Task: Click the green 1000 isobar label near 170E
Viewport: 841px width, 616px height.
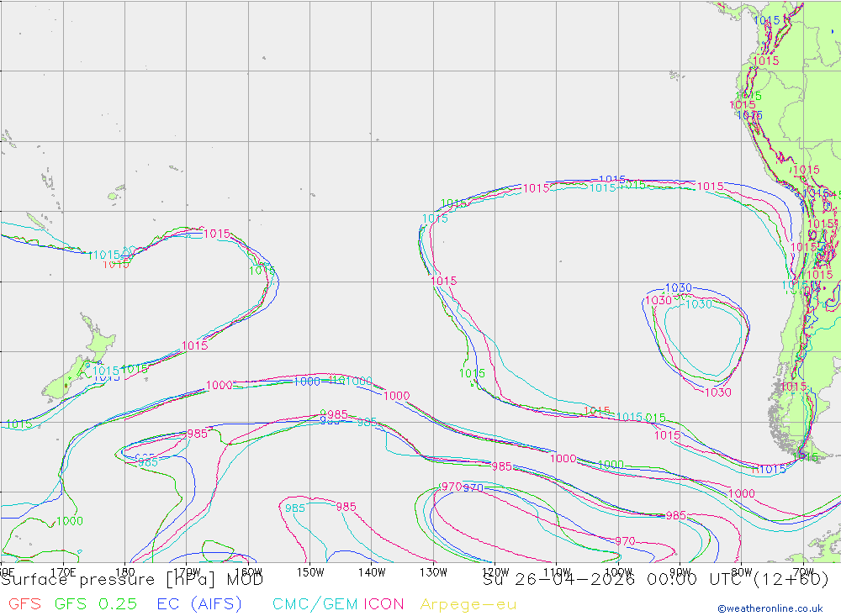Action: pos(70,520)
